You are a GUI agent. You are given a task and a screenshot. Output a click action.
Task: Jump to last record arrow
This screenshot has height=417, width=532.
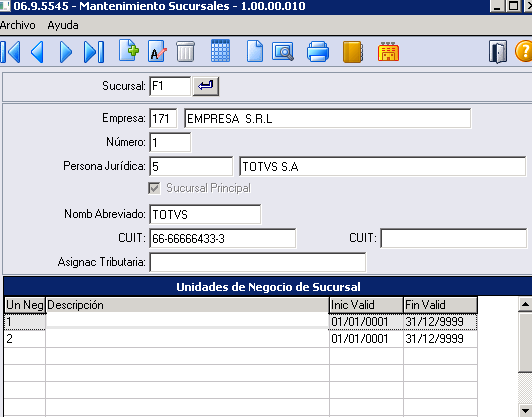point(94,52)
